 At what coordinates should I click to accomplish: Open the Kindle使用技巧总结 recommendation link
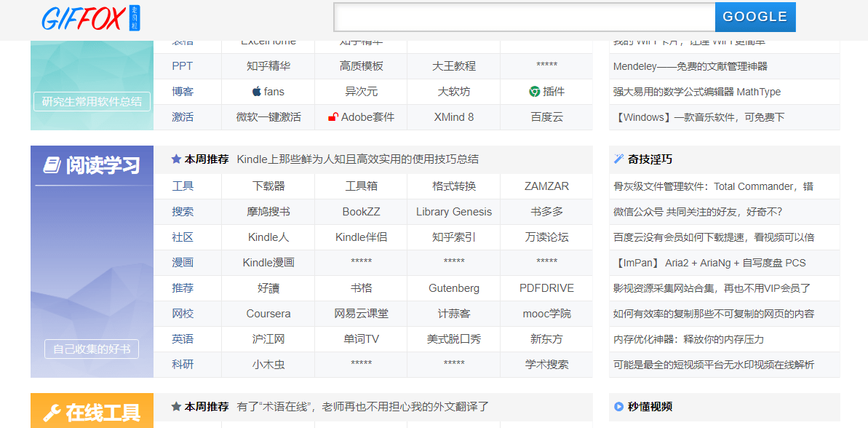(358, 159)
